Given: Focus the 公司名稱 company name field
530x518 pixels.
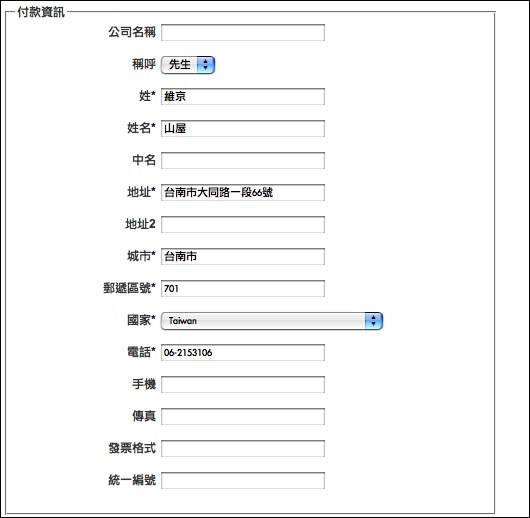Looking at the screenshot, I should [x=243, y=32].
